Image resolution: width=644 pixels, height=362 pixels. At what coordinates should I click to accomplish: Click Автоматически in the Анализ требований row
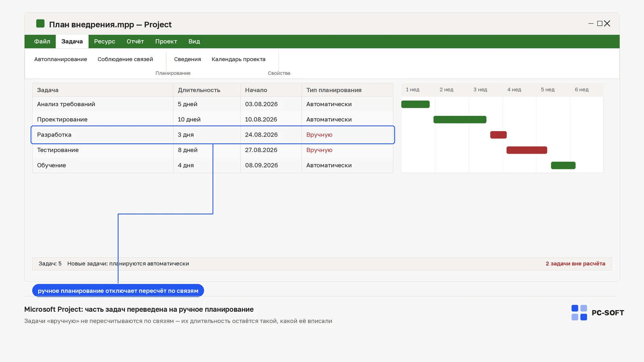329,104
